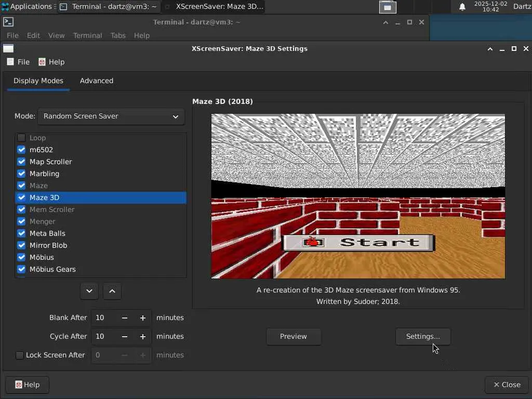532x399 pixels.
Task: Uncheck the Möbius checkbox
Action: pyautogui.click(x=21, y=257)
